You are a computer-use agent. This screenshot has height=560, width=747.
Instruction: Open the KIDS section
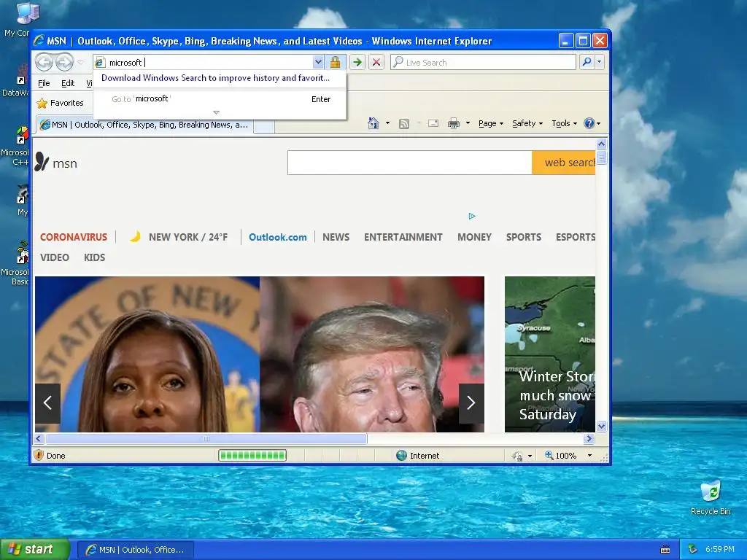(x=94, y=257)
